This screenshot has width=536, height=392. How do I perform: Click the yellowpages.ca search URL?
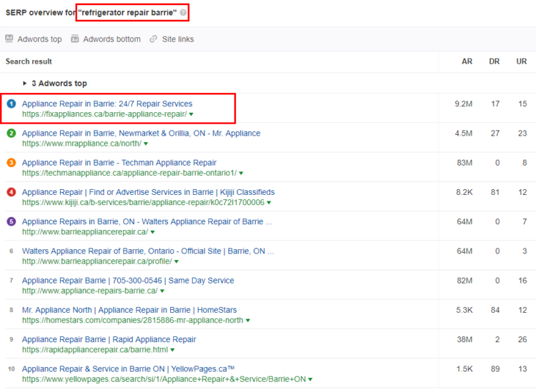(x=164, y=379)
